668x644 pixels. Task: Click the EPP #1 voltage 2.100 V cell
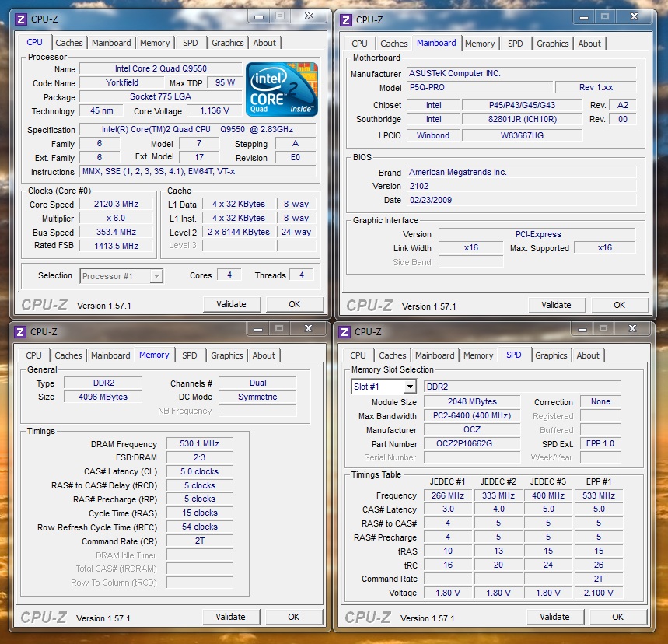click(599, 593)
